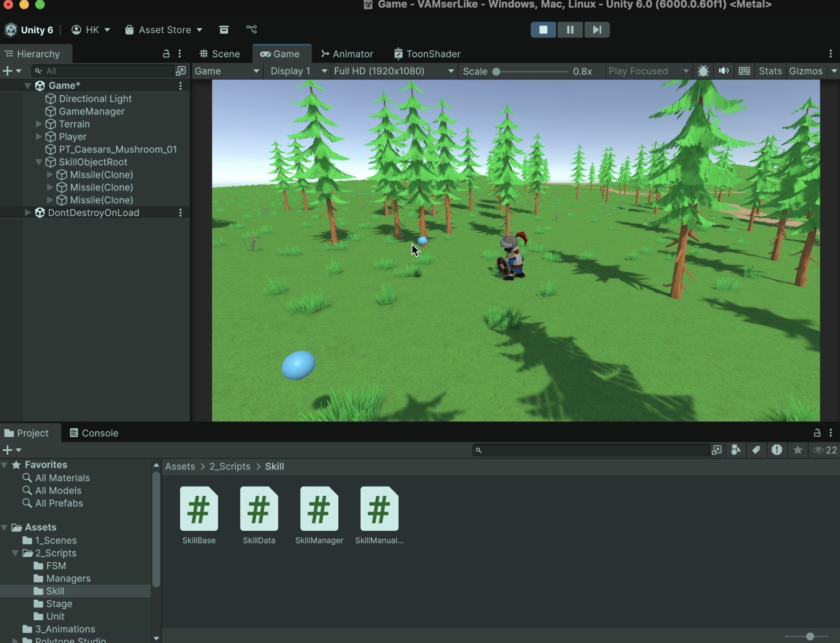Search by type filter icon
The image size is (840, 643).
[736, 450]
